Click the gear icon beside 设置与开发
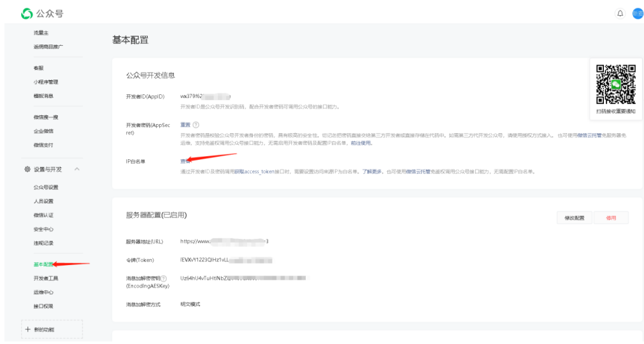644x344 pixels. tap(27, 169)
